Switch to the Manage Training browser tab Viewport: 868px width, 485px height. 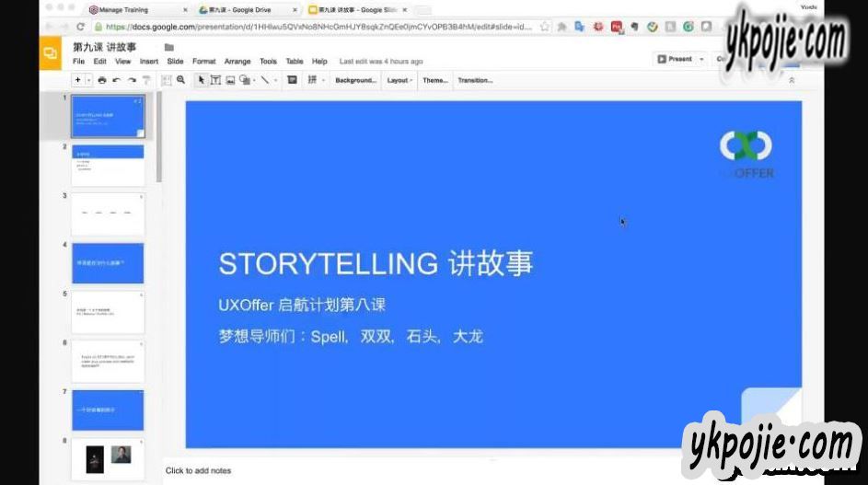coord(129,9)
